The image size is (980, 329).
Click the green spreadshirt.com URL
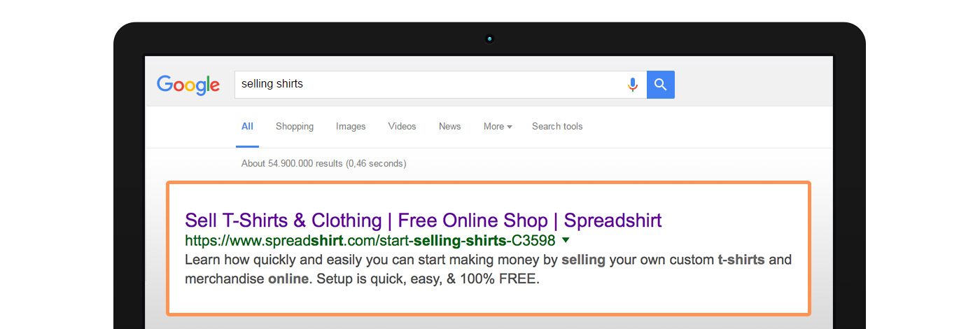[x=370, y=241]
